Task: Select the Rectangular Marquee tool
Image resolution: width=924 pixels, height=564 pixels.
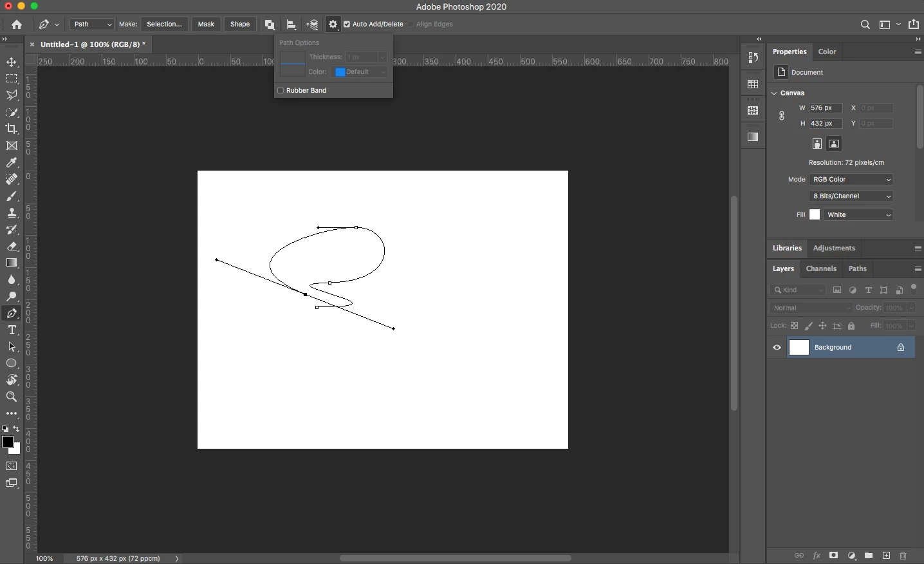Action: (12, 79)
